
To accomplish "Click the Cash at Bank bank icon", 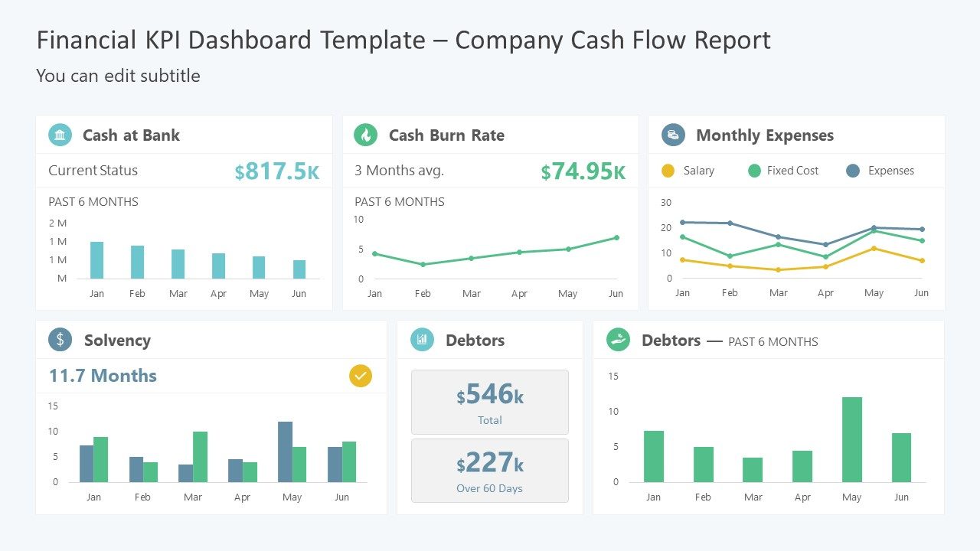I will click(60, 135).
